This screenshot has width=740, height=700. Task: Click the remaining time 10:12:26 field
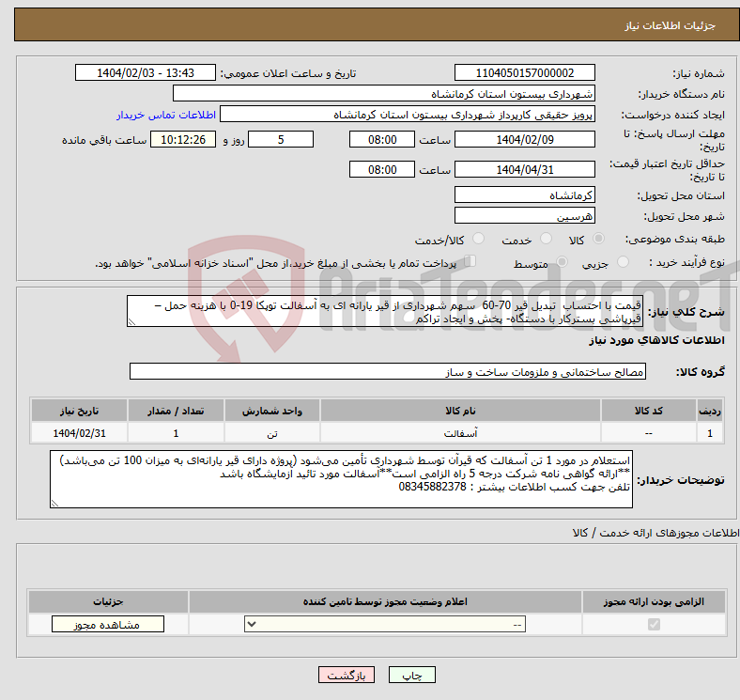(x=183, y=139)
